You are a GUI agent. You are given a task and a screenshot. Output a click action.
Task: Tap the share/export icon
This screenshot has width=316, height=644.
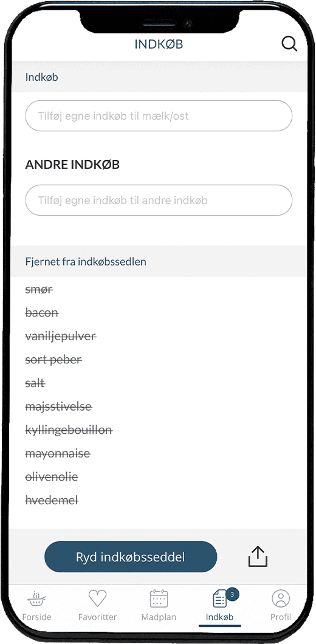[258, 557]
